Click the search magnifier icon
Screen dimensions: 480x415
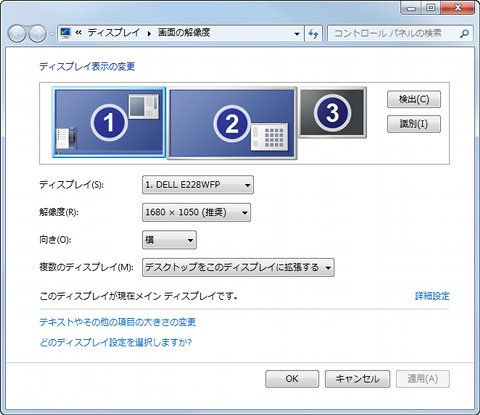pyautogui.click(x=464, y=33)
